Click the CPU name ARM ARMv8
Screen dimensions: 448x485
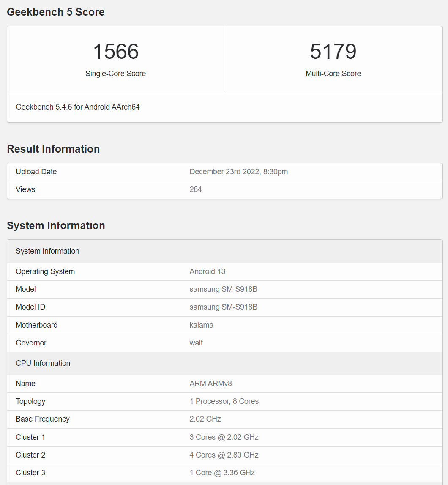tap(210, 384)
